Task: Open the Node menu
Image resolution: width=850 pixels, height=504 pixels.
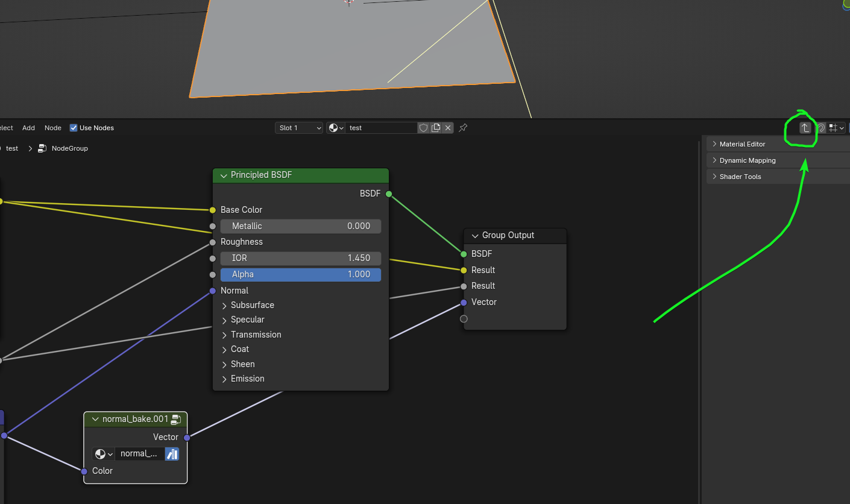Action: coord(53,128)
